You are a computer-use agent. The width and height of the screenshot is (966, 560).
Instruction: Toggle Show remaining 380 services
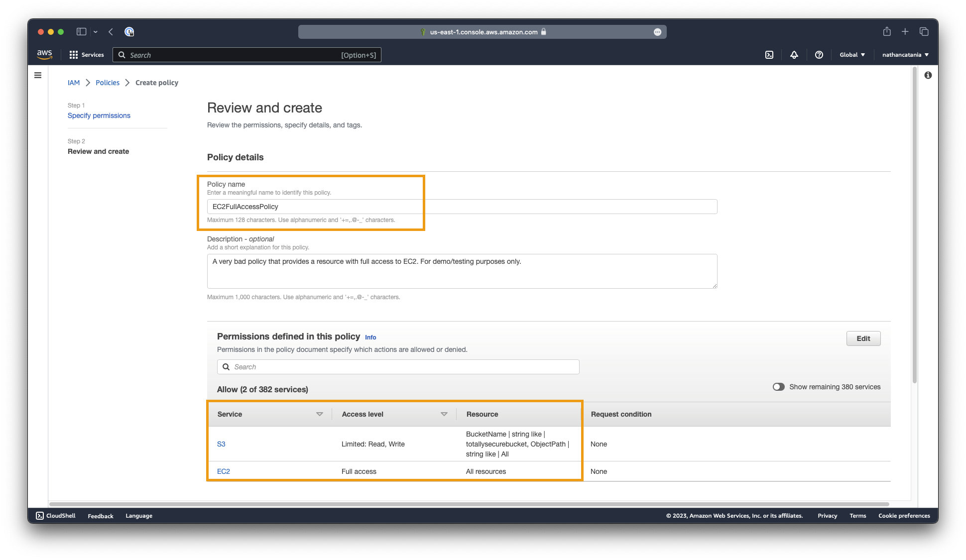tap(778, 387)
